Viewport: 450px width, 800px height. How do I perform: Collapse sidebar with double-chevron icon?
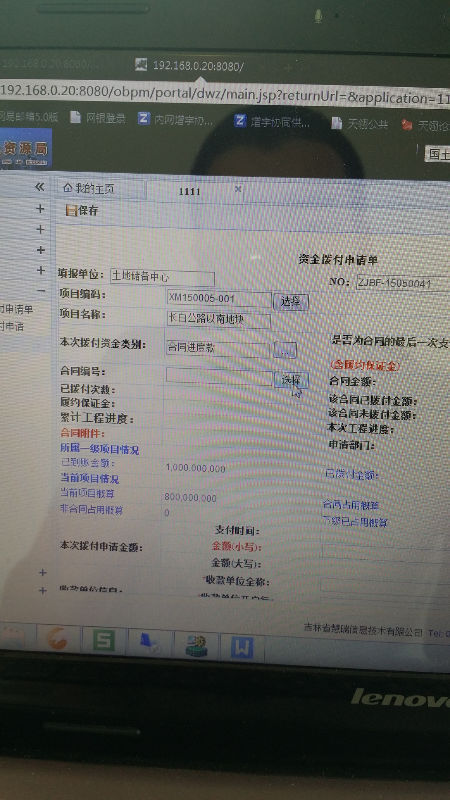pos(40,187)
